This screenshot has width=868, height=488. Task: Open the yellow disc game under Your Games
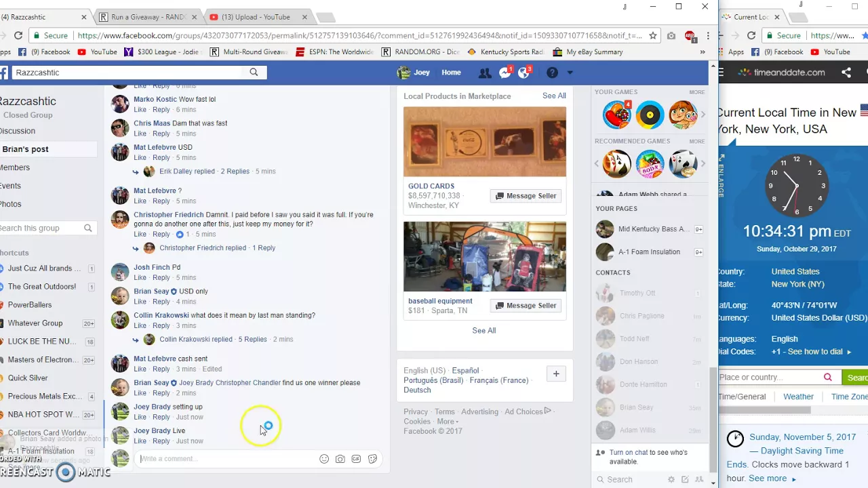coord(650,115)
